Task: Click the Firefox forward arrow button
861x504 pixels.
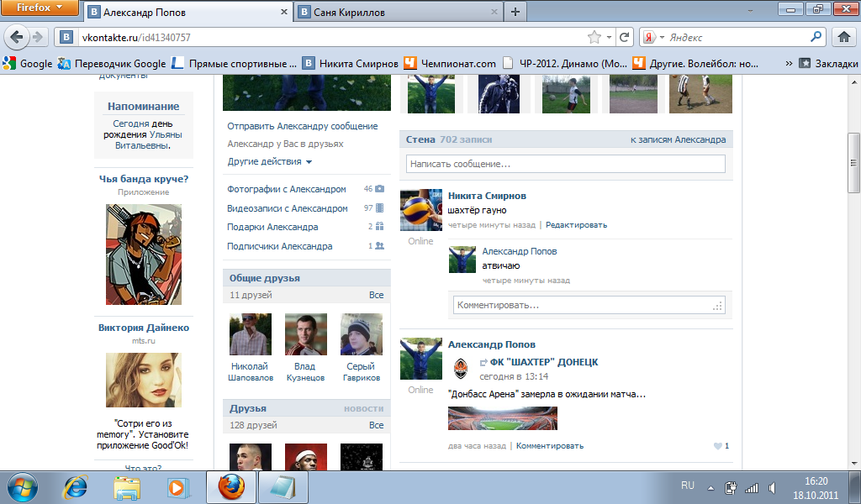Action: (37, 37)
